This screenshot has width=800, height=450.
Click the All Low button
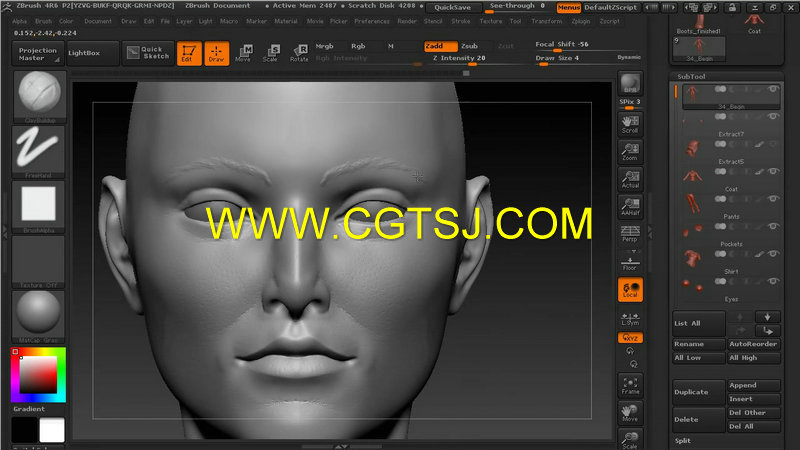[x=698, y=358]
